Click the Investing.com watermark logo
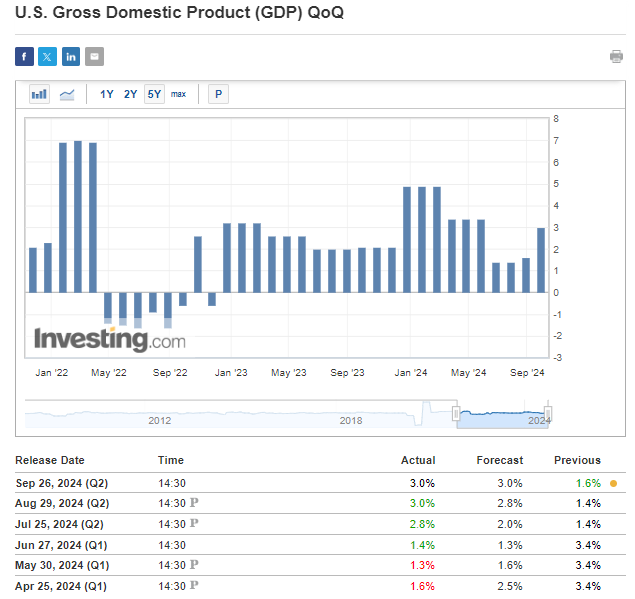Screen dimensions: 635x599 [110, 339]
